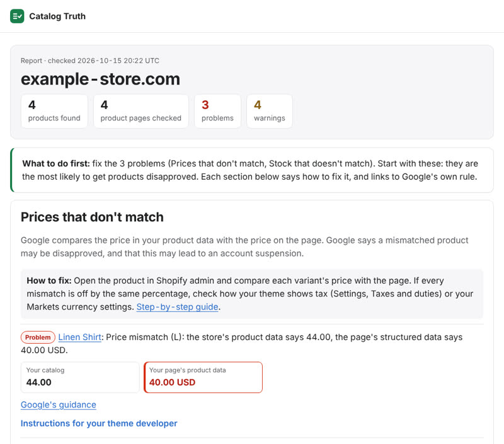Select the 3 problems stat card
Viewport: 504px width, 444px height.
217,111
